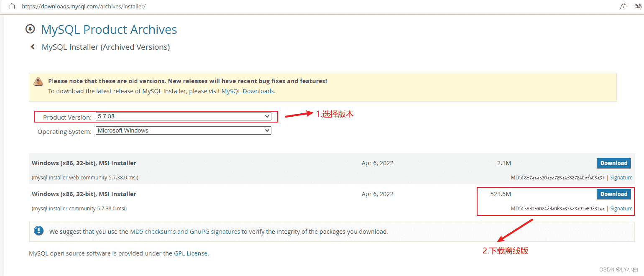The width and height of the screenshot is (644, 276).
Task: Click the lock icon in address bar
Action: tap(12, 6)
